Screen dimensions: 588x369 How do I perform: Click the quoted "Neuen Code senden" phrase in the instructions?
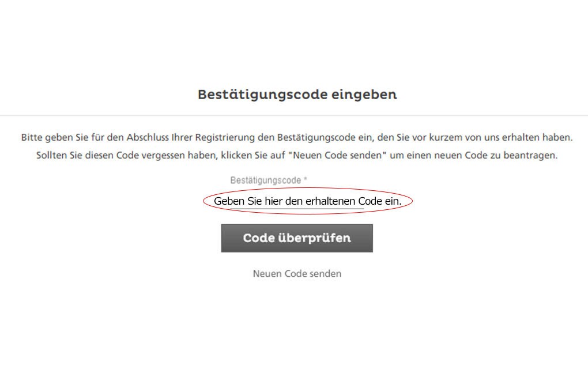click(x=337, y=155)
